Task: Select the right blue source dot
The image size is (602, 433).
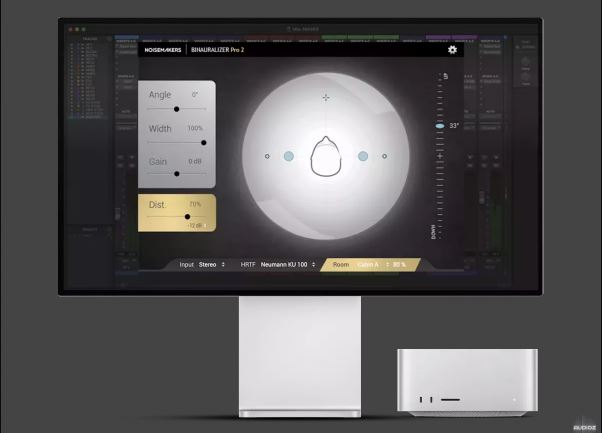Action: click(363, 156)
